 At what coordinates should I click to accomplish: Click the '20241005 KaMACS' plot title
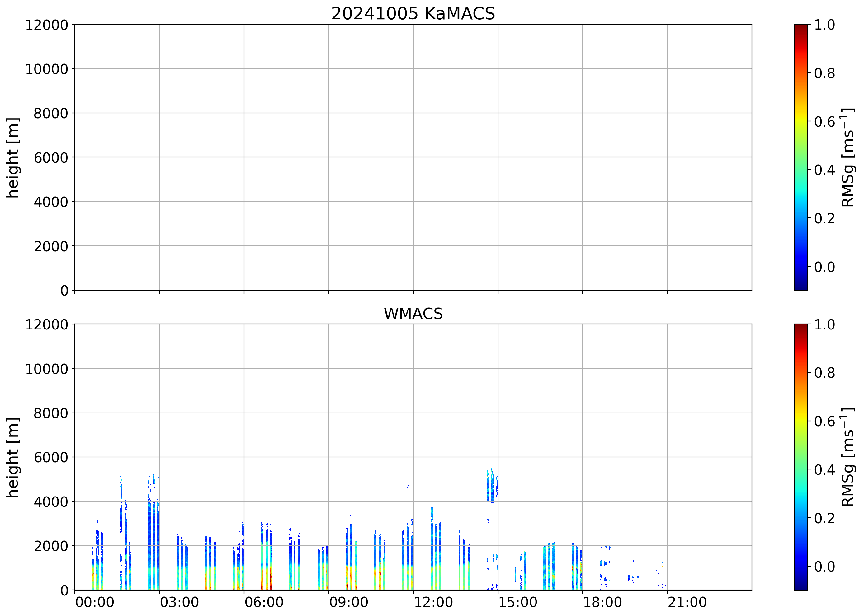coord(413,14)
